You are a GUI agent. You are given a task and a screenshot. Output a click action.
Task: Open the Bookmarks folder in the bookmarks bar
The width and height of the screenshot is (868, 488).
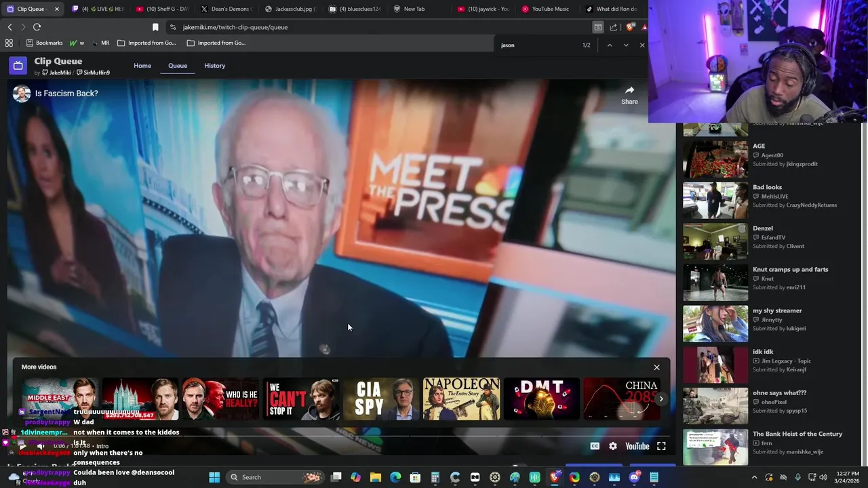tap(44, 43)
